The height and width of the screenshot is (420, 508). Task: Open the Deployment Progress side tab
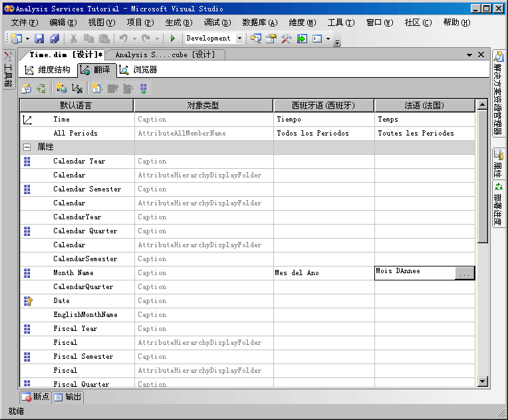tap(499, 203)
